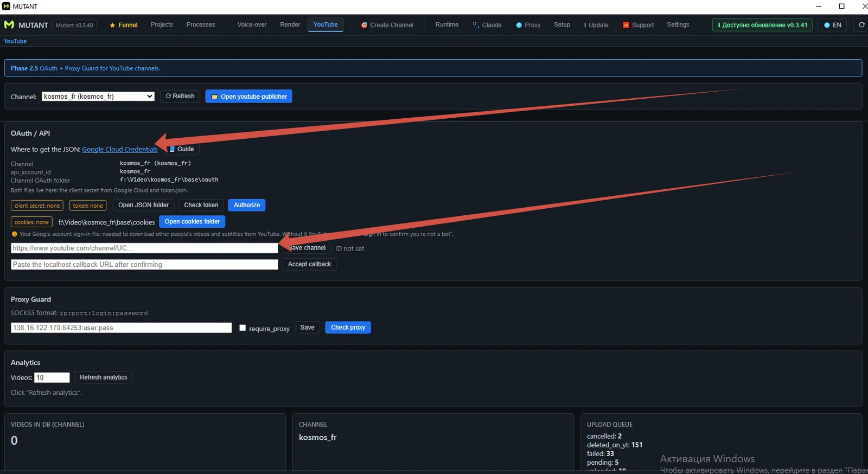868x474 pixels.
Task: Click the globe icon in the EN language button
Action: coord(827,25)
